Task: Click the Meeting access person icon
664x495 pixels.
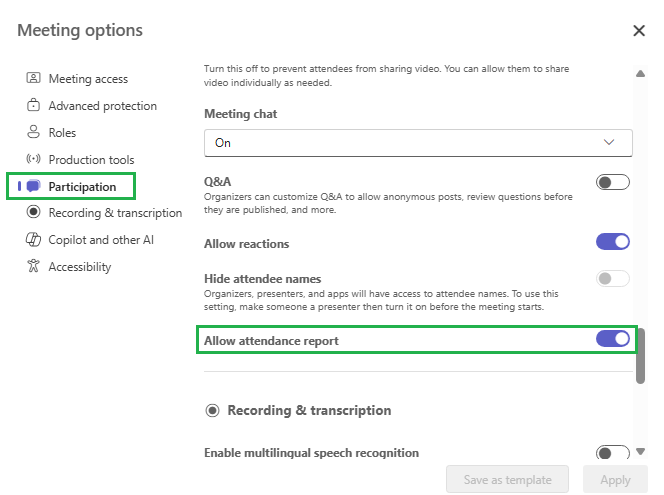Action: tap(33, 78)
